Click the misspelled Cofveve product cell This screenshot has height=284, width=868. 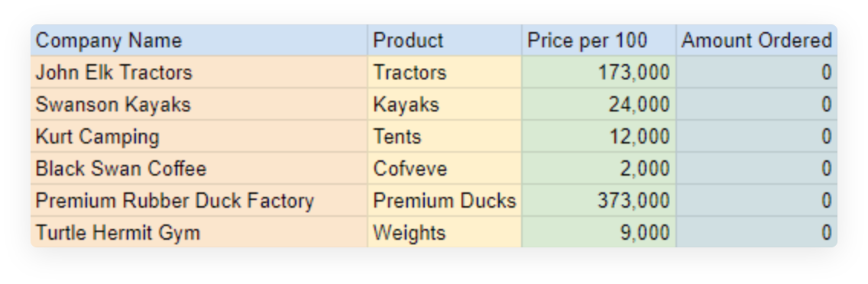click(x=445, y=169)
